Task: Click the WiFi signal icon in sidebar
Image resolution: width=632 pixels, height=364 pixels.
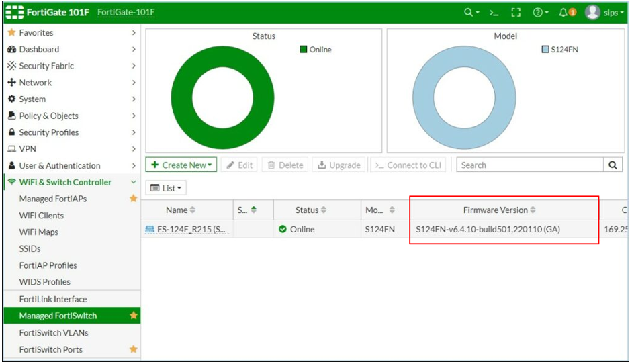Action: coord(11,182)
